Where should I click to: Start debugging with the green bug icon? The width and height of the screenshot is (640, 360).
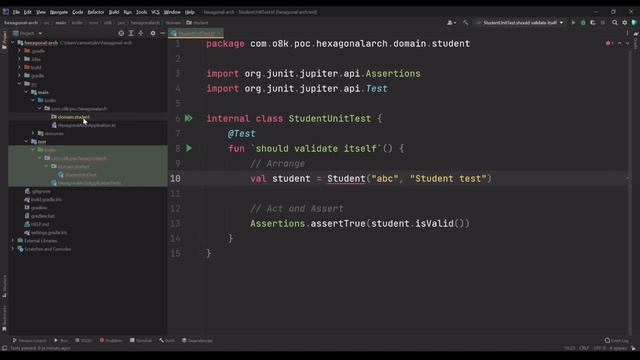tap(583, 23)
